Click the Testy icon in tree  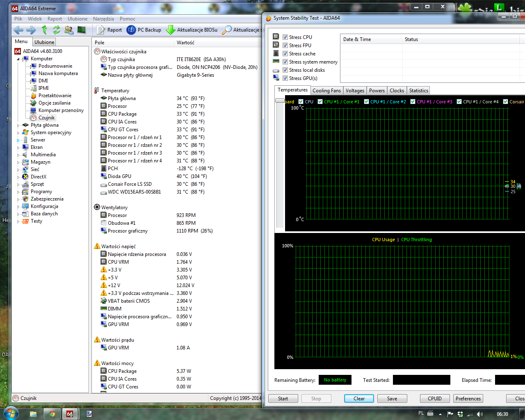point(25,221)
